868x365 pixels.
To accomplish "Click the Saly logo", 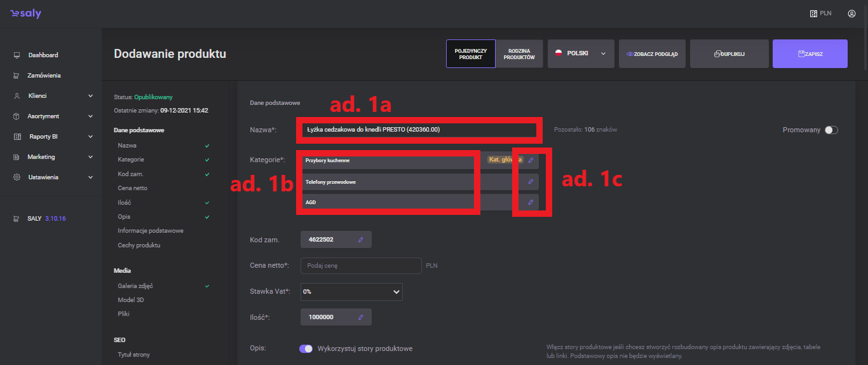I will click(25, 13).
